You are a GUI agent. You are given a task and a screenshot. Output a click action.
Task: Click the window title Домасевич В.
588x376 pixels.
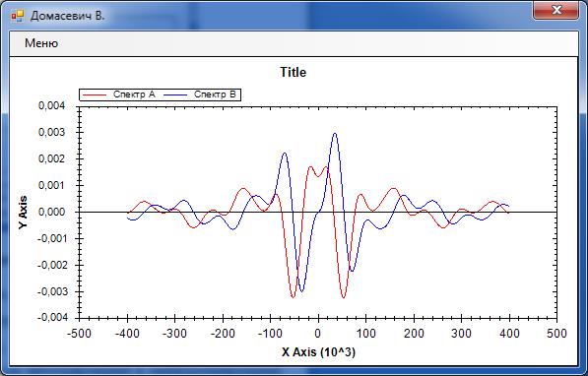click(68, 16)
